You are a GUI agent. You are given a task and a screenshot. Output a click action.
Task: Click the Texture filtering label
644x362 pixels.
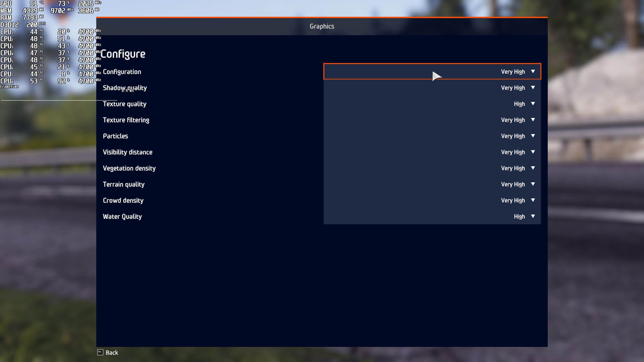126,120
